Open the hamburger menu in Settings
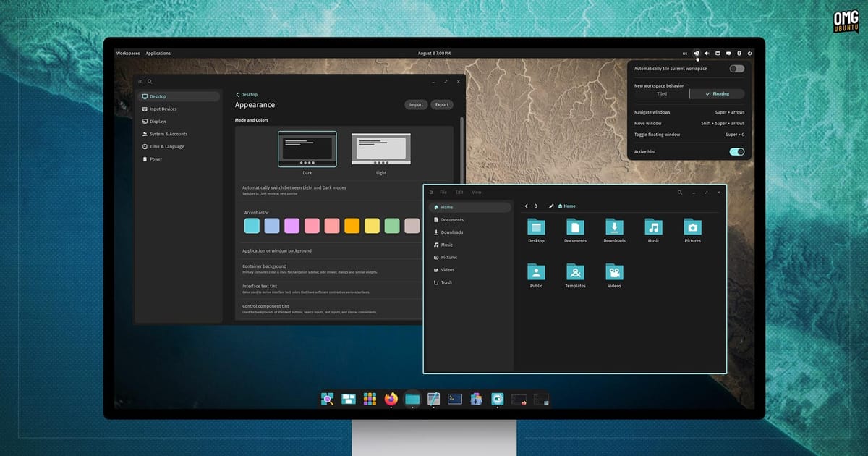The height and width of the screenshot is (456, 868). coord(140,82)
